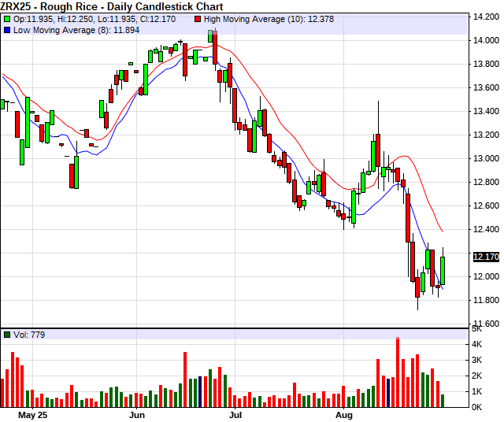Click the Aug date axis label
Screen dimensions: 504x422
[343, 413]
